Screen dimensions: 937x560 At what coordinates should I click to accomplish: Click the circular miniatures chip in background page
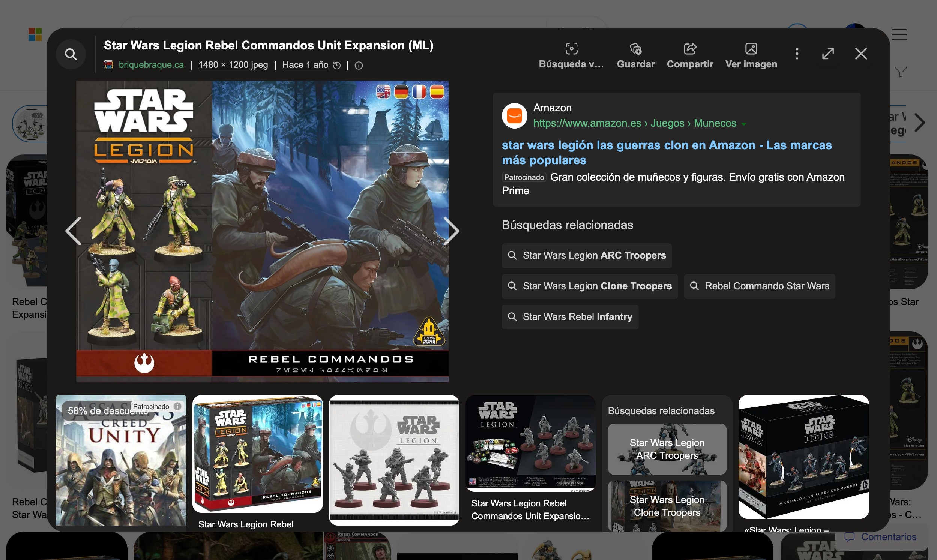(32, 123)
